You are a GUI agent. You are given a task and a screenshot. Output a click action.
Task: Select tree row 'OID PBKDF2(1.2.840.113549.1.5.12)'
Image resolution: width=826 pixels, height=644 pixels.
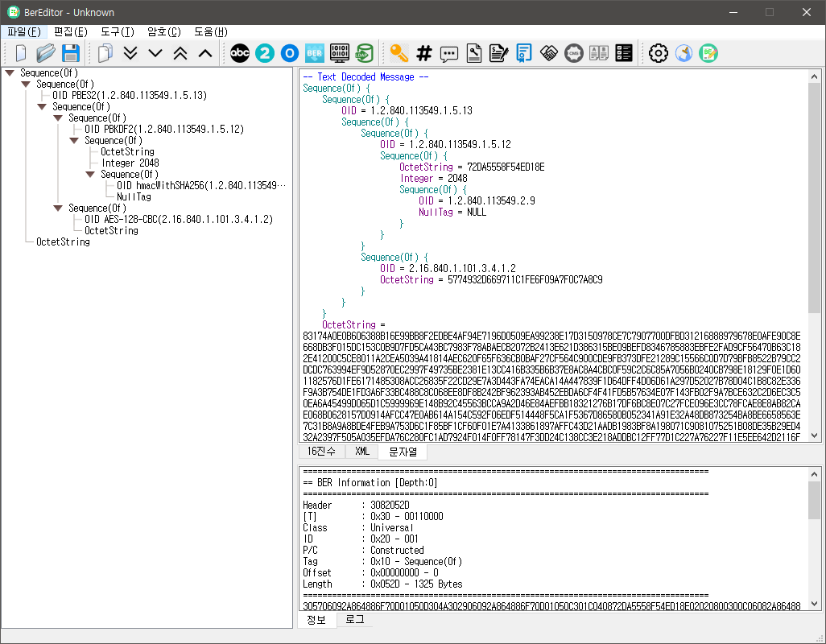click(x=164, y=129)
